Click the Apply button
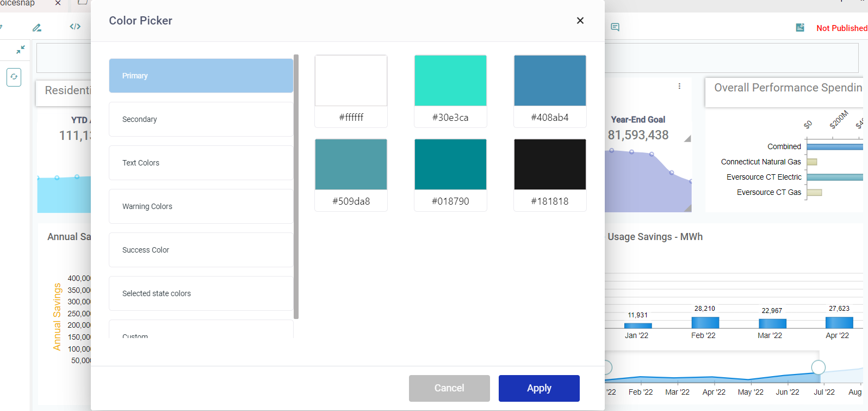Viewport: 868px width, 411px height. pos(539,388)
